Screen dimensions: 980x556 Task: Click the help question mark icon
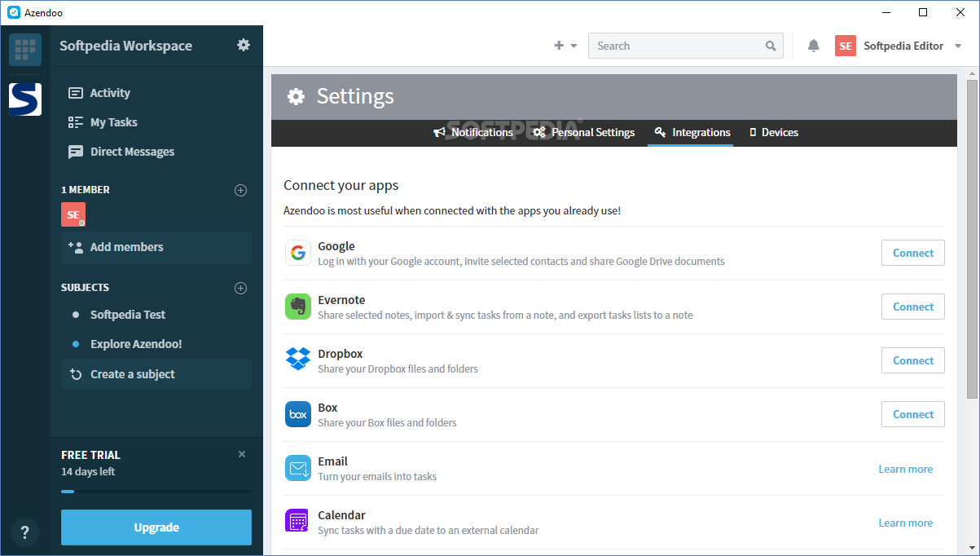[25, 532]
